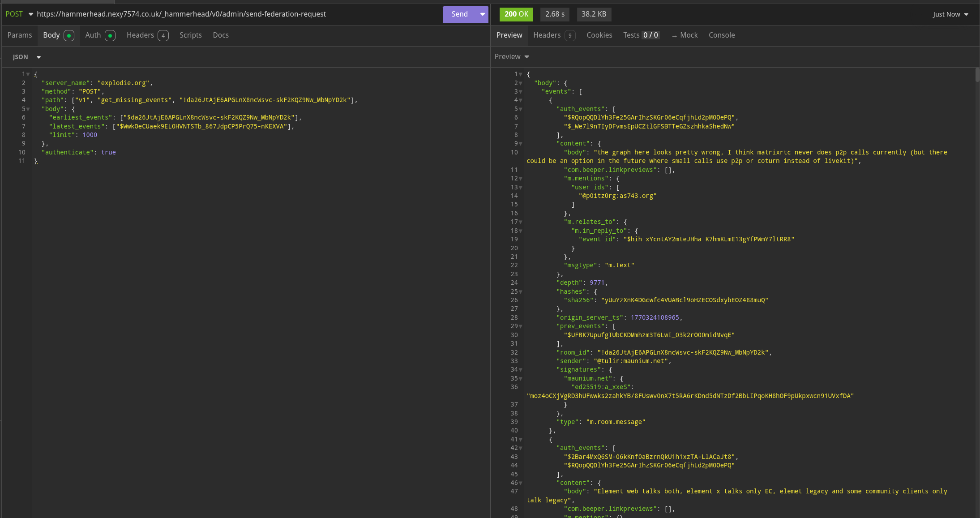Collapse the response events array at line 3
This screenshot has height=518, width=980.
point(521,92)
